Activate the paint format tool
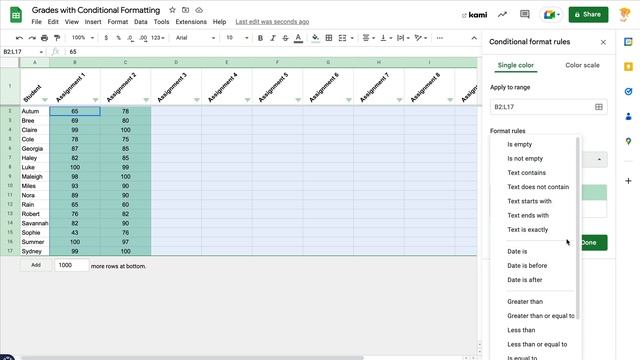This screenshot has width=640, height=360. (57, 38)
